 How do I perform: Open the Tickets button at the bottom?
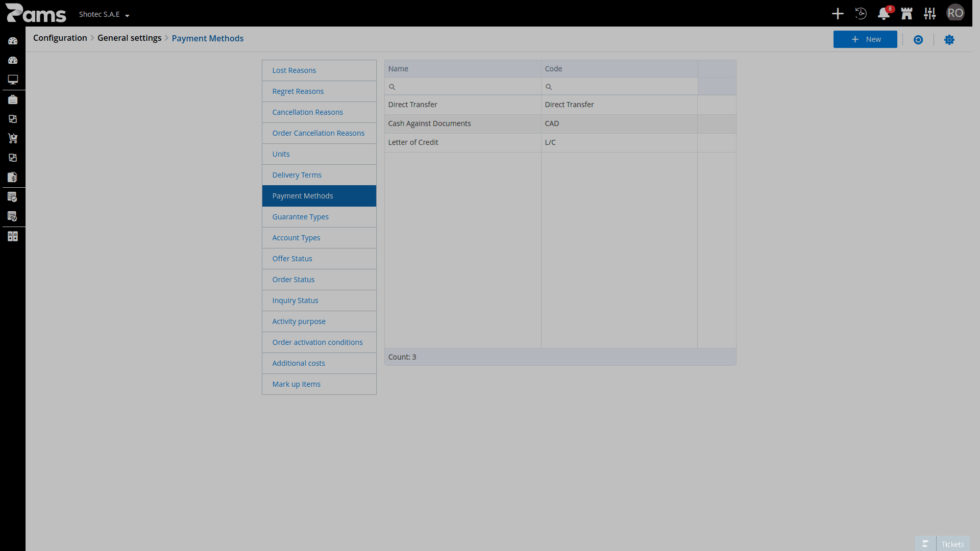pos(952,544)
